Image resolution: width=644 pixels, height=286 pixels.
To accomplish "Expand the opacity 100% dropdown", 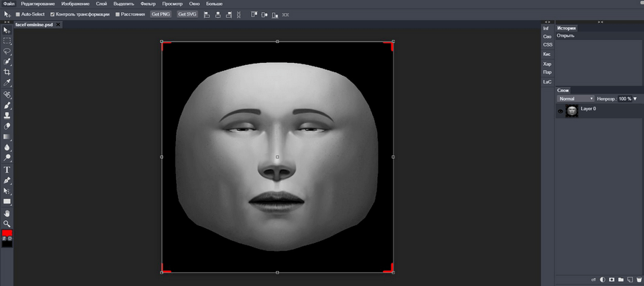I will coord(634,99).
